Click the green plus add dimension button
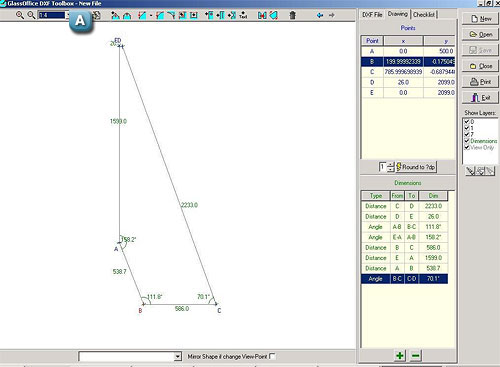Viewport: 500px width, 367px height. point(400,356)
